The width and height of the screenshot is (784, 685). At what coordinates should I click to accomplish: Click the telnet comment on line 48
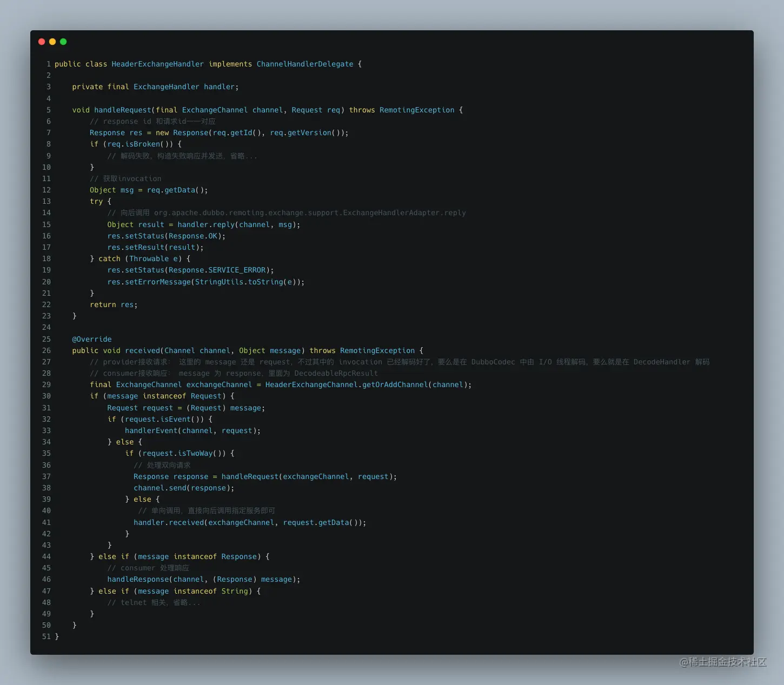point(154,602)
